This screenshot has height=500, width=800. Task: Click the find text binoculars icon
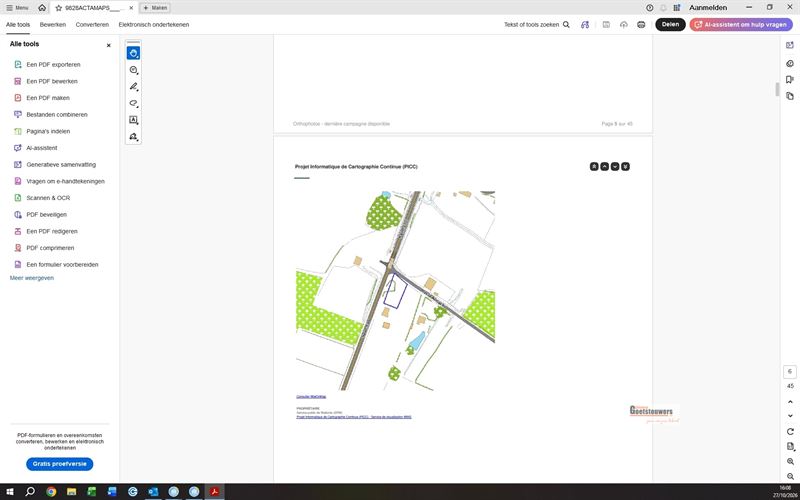(x=585, y=24)
